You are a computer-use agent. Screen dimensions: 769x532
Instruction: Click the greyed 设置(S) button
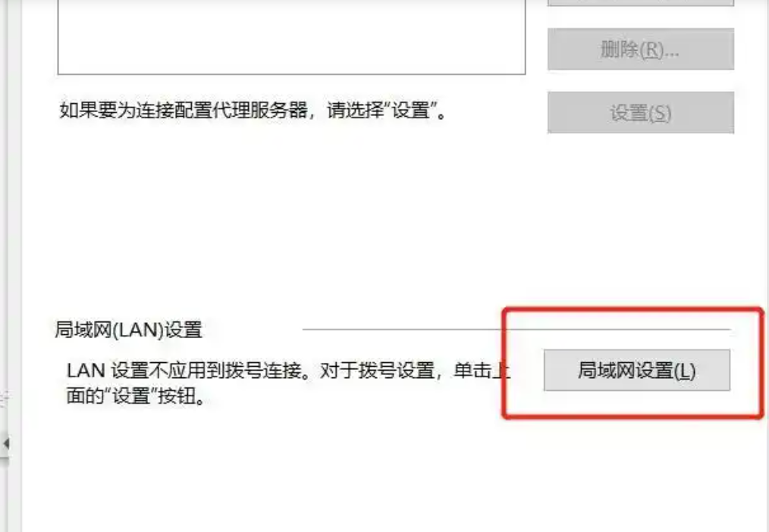641,113
